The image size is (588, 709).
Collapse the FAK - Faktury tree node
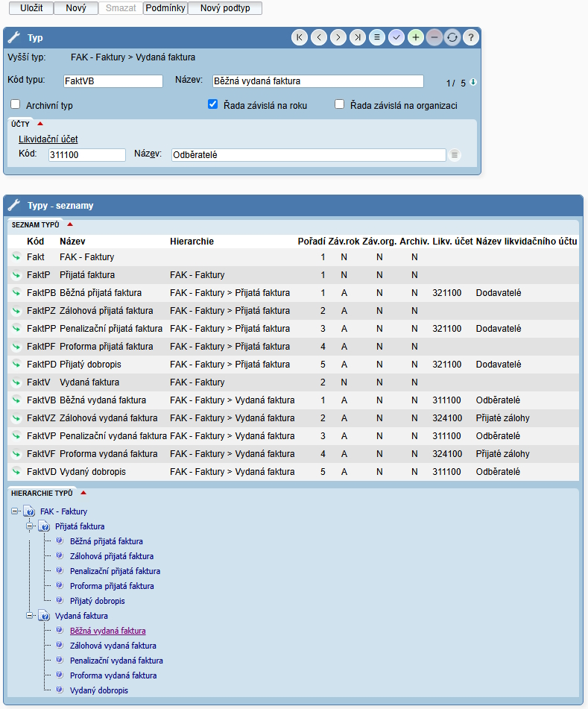tap(16, 511)
